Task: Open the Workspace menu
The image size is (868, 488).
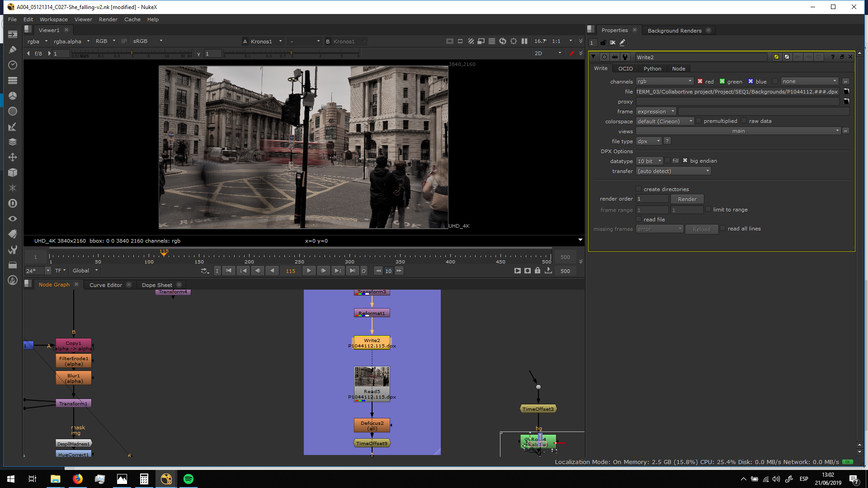Action: click(53, 19)
